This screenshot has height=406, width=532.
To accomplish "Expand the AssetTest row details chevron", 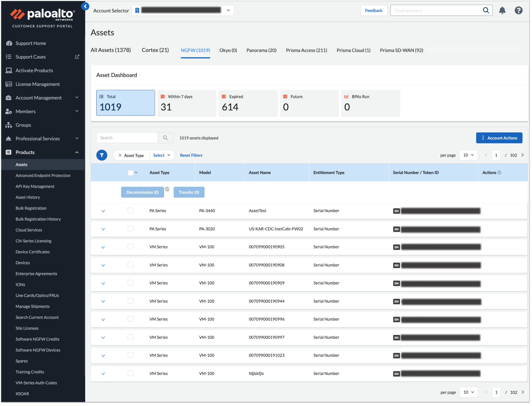I will click(103, 211).
